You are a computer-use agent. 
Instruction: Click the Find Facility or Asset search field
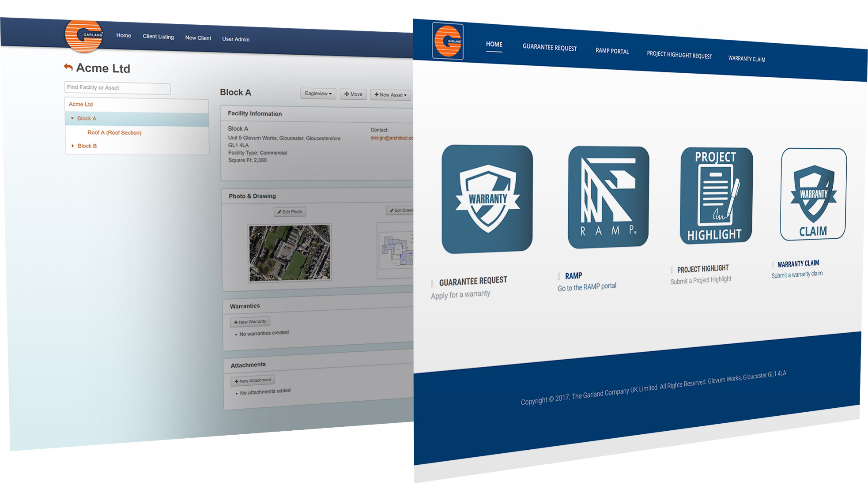tap(117, 88)
